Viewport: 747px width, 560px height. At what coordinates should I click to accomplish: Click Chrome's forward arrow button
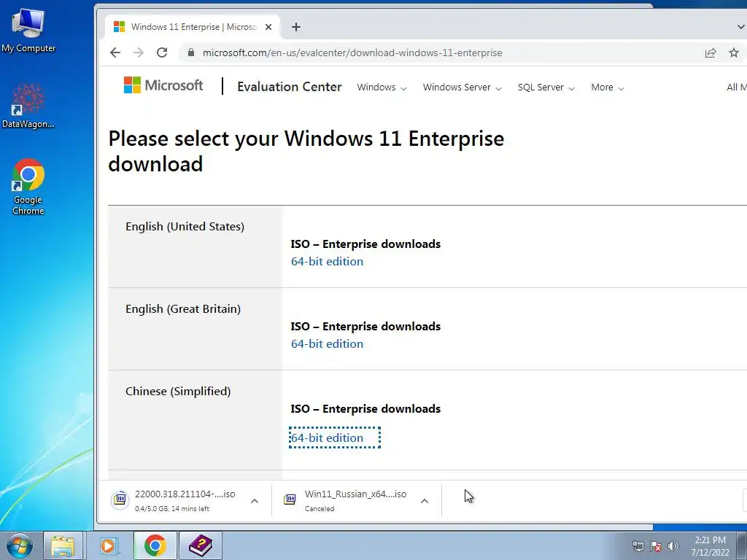139,52
